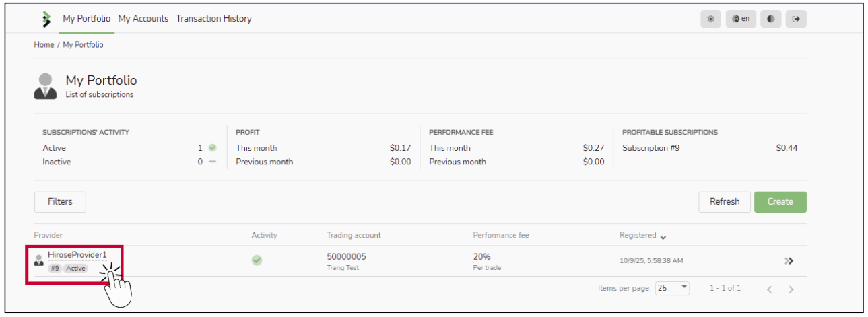Click the double-chevron details icon for HiroseProvider1
The height and width of the screenshot is (317, 868).
coord(789,261)
